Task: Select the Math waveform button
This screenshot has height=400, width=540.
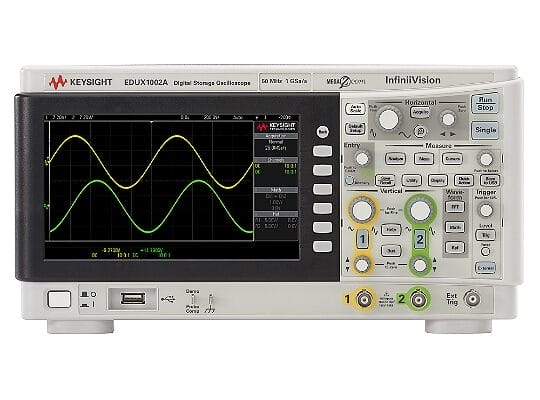Action: click(455, 227)
